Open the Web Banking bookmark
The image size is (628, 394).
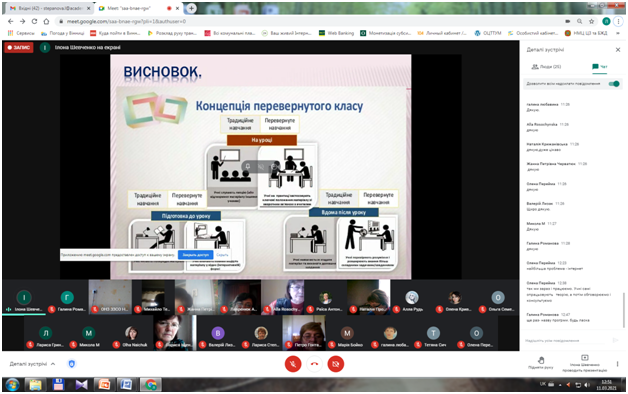pyautogui.click(x=336, y=33)
